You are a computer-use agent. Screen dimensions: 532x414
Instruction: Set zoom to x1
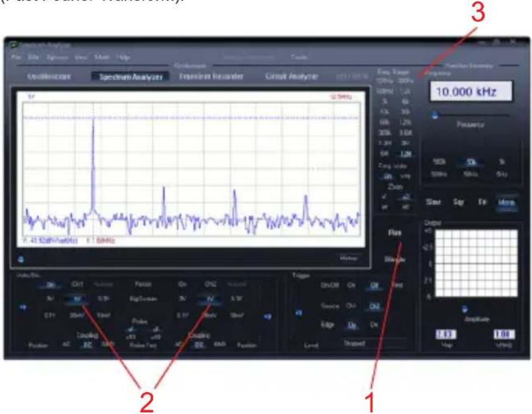pyautogui.click(x=384, y=196)
